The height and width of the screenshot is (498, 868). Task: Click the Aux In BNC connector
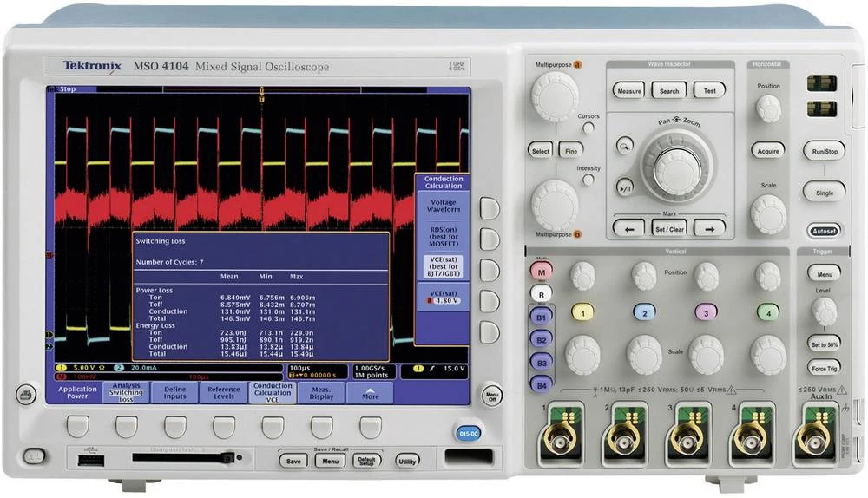pos(815,440)
